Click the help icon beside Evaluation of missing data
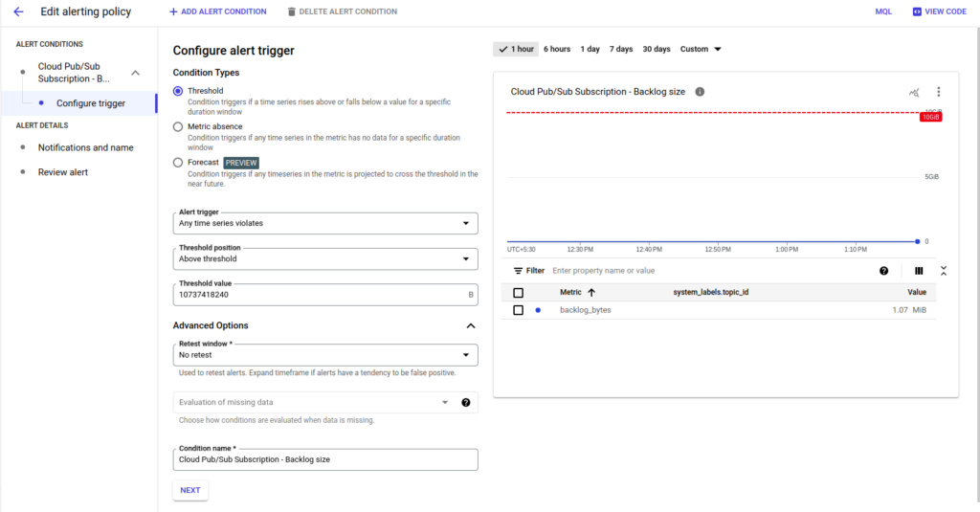Screen dimensions: 980x512 (x=466, y=403)
